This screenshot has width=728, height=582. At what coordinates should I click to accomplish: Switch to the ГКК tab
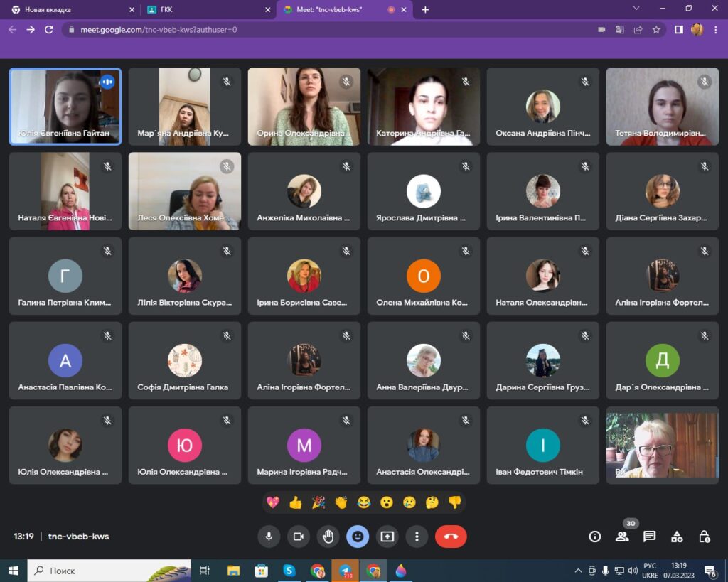click(206, 10)
